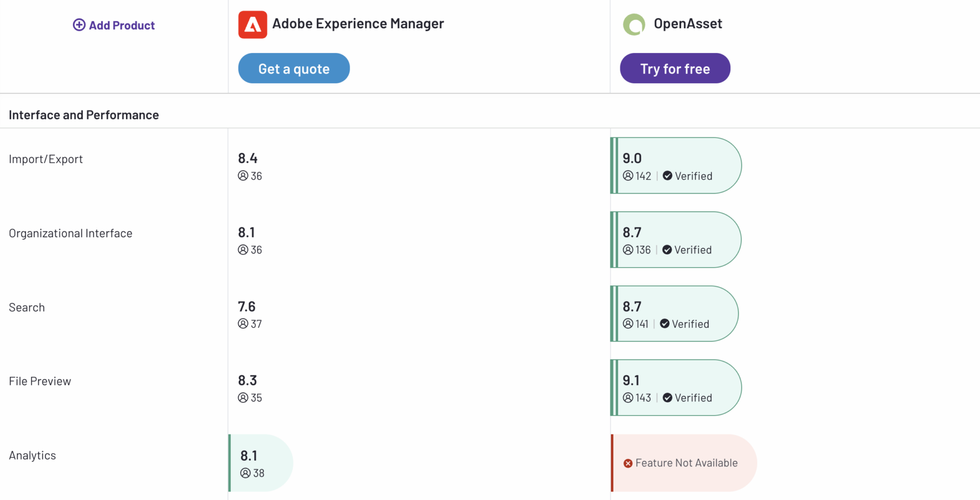Open the Add Product link text
The height and width of the screenshot is (500, 980).
(122, 25)
